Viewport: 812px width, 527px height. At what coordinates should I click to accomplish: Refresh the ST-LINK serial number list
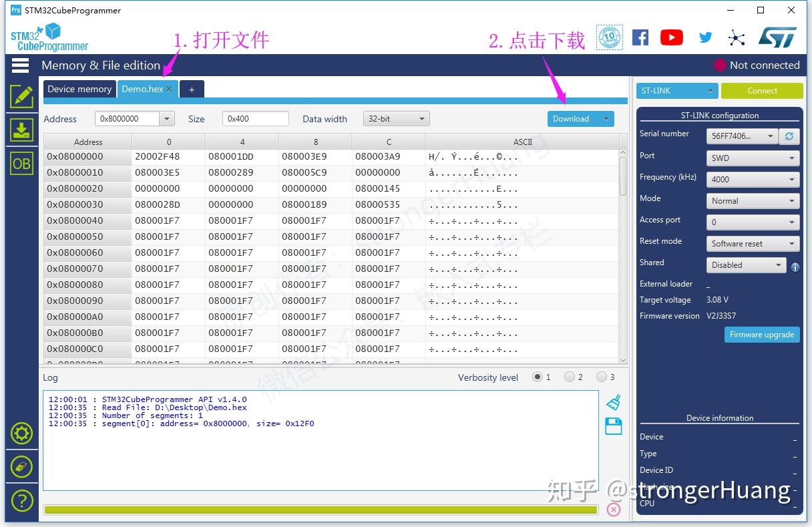point(789,136)
